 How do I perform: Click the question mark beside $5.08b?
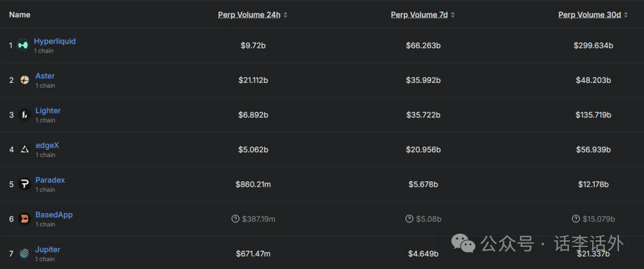tap(409, 219)
